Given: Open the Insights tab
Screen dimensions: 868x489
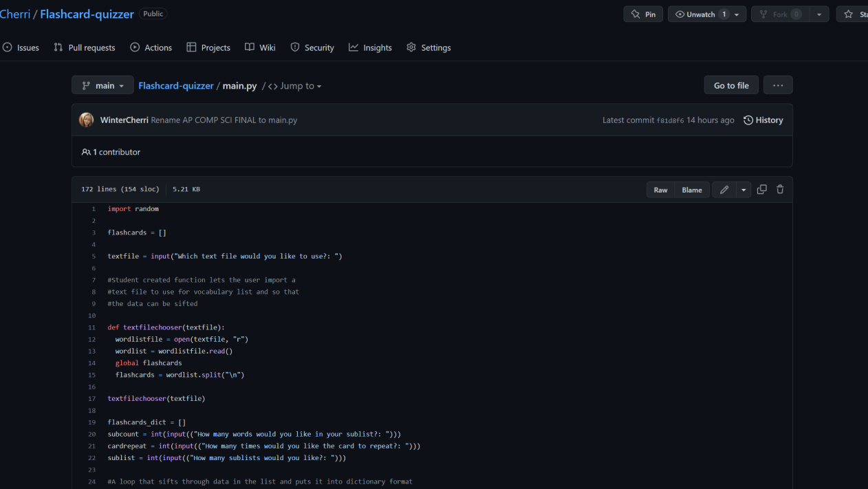Looking at the screenshot, I should 370,47.
